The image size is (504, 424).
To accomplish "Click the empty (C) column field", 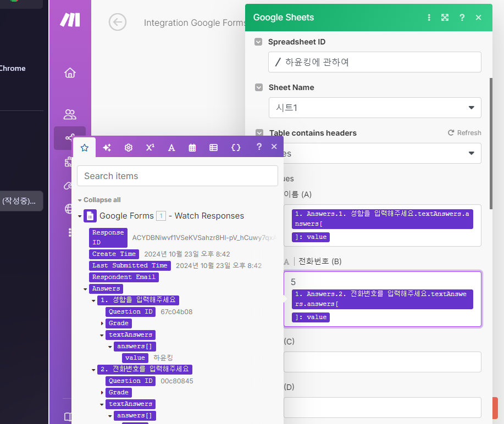I will tap(382, 362).
